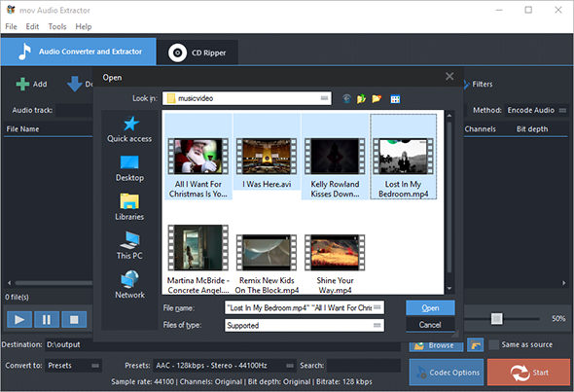Select Lost In My Bedroom.mp4 thumbnail

pyautogui.click(x=403, y=157)
